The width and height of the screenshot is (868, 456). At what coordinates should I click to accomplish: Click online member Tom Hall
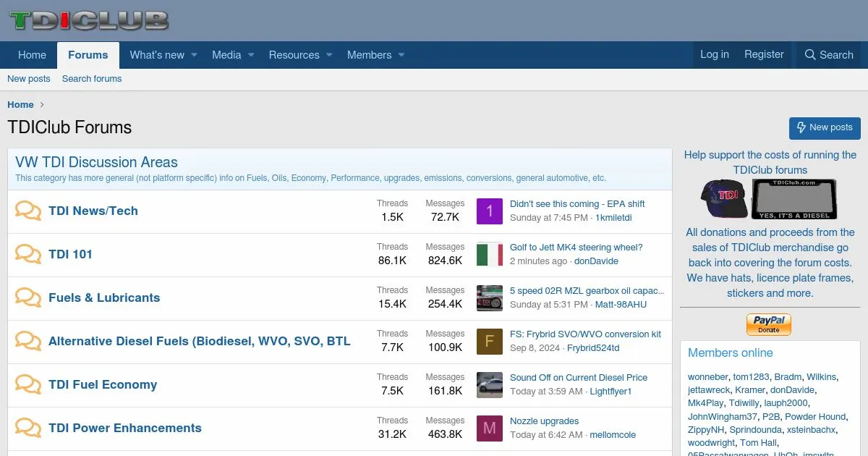758,442
